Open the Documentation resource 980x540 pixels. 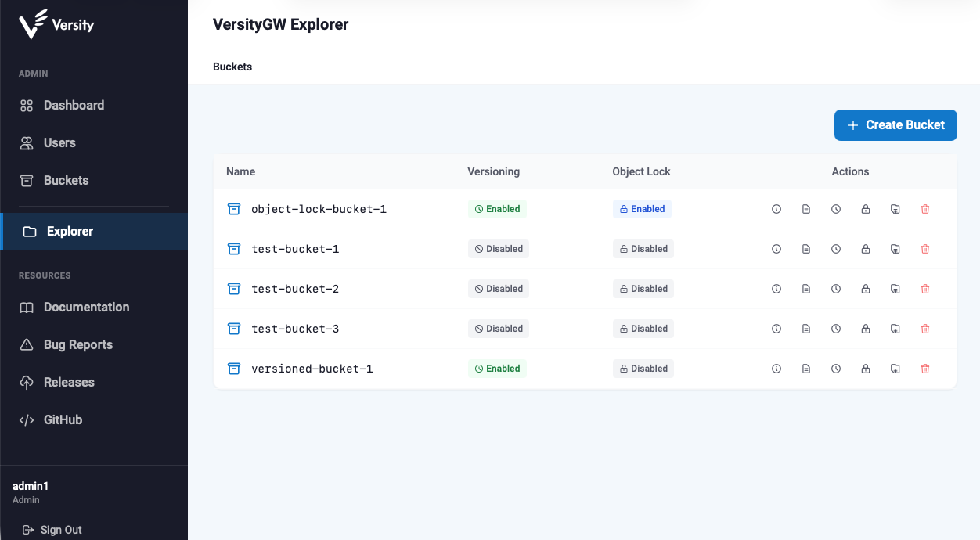85,307
